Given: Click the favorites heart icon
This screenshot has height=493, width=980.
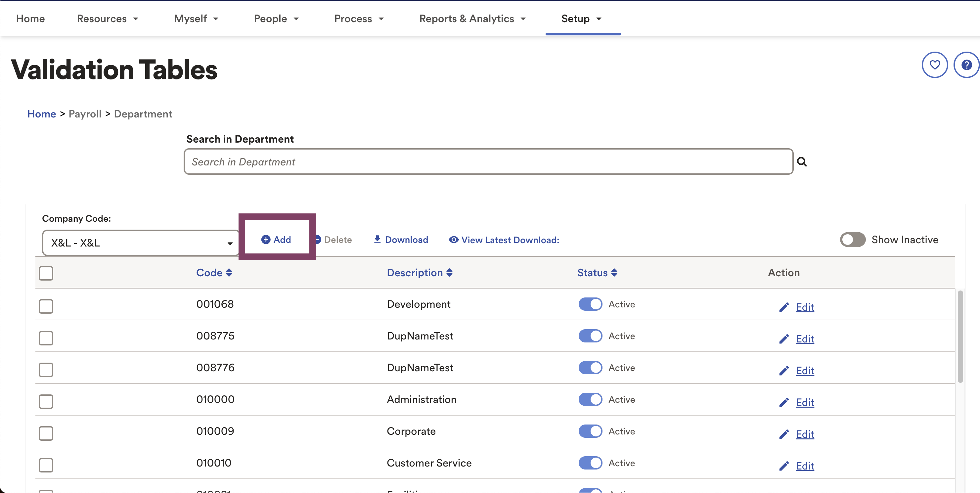Looking at the screenshot, I should click(x=934, y=65).
